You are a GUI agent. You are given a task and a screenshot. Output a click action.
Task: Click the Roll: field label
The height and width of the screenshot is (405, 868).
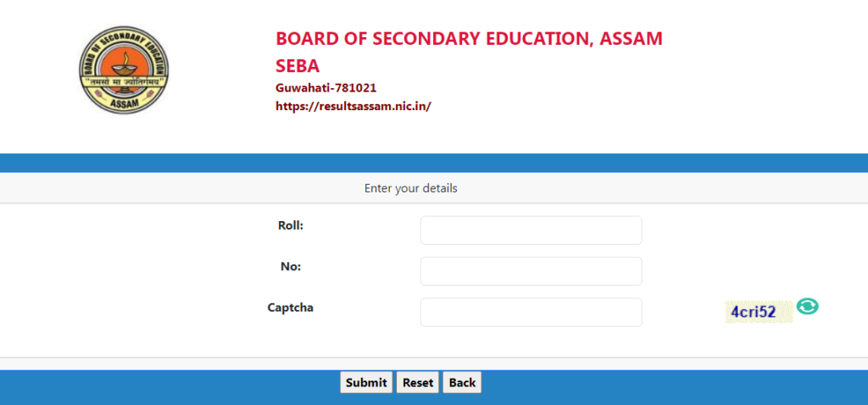[291, 225]
